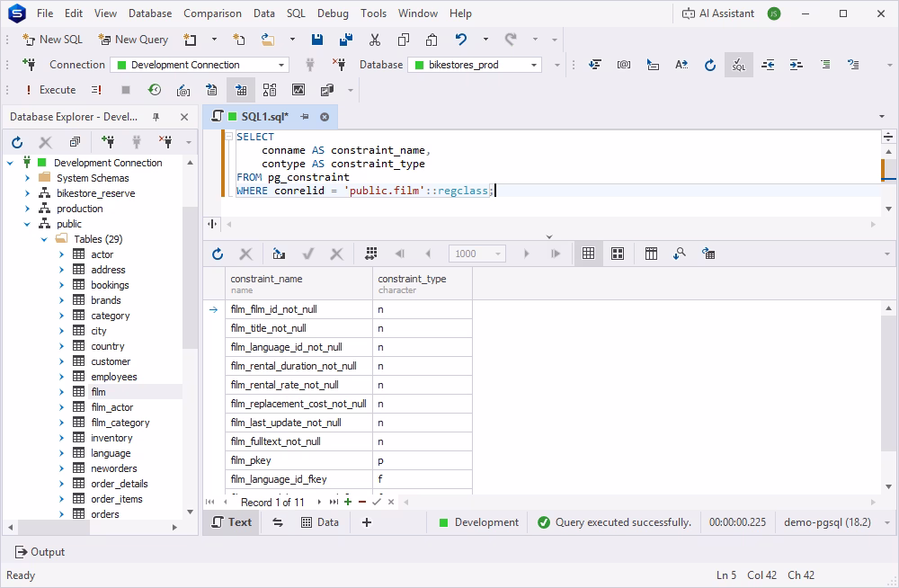Select the film_language_id_fkey cell
This screenshot has width=899, height=588.
pyautogui.click(x=298, y=479)
